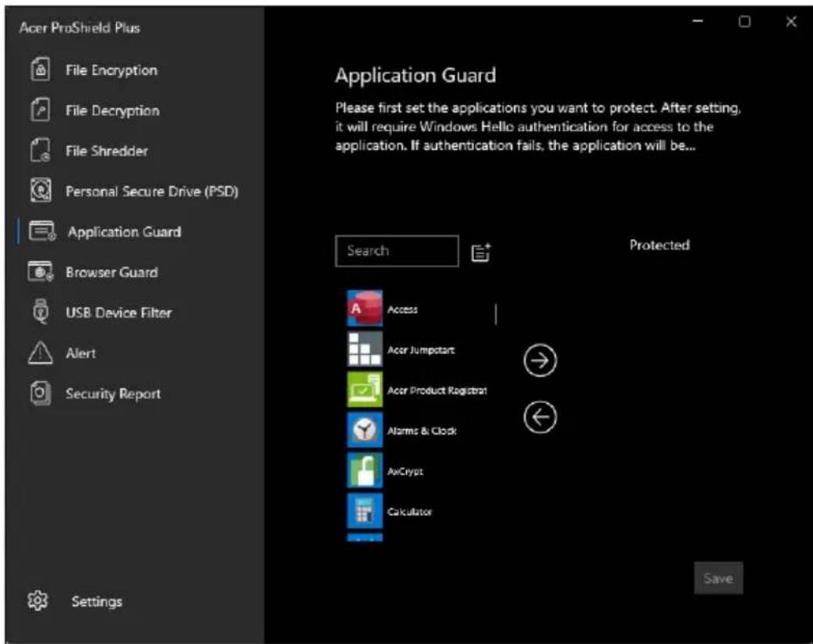813x644 pixels.
Task: Open Settings from the sidebar
Action: click(x=97, y=601)
